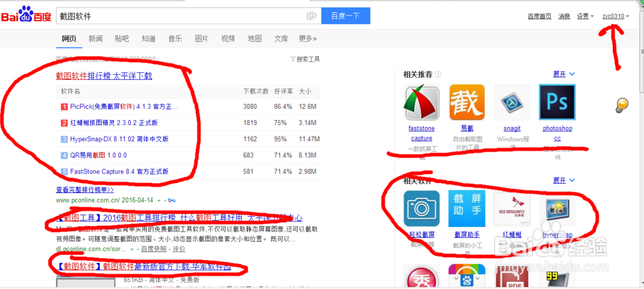Open FastStone Capture 8.4 entry

pos(119,171)
